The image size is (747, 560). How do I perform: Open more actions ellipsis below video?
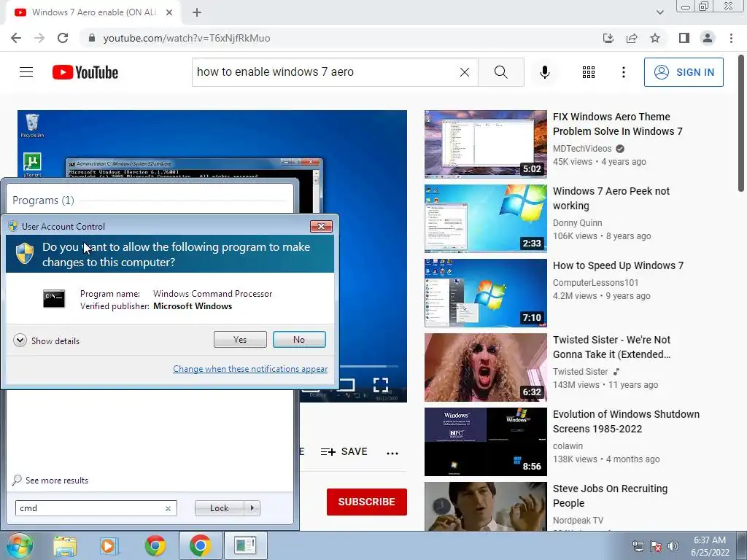point(392,453)
